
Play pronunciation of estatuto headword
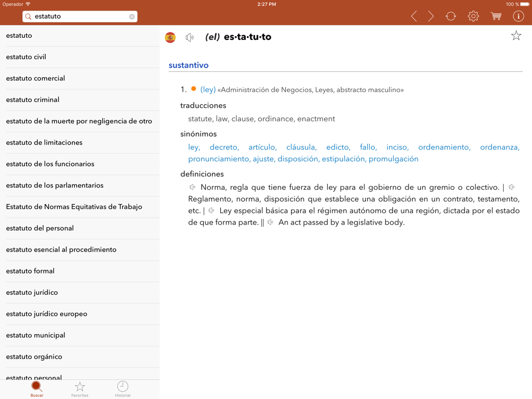(x=190, y=37)
